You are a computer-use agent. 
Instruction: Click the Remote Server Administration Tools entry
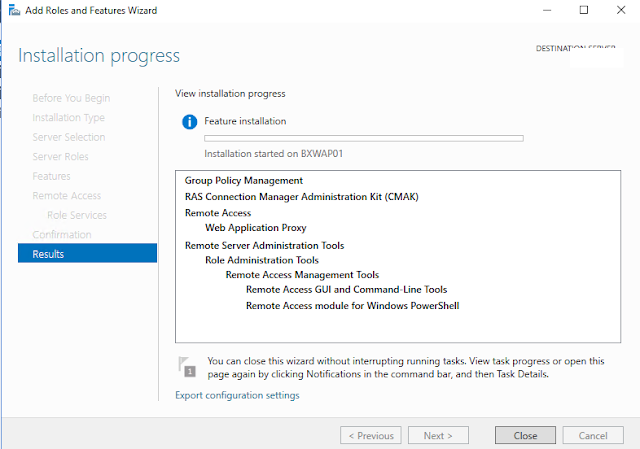pos(264,245)
